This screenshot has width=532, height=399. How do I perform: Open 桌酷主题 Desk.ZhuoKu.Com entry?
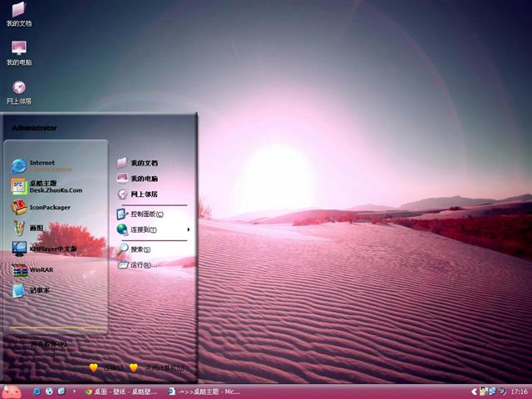(x=47, y=186)
